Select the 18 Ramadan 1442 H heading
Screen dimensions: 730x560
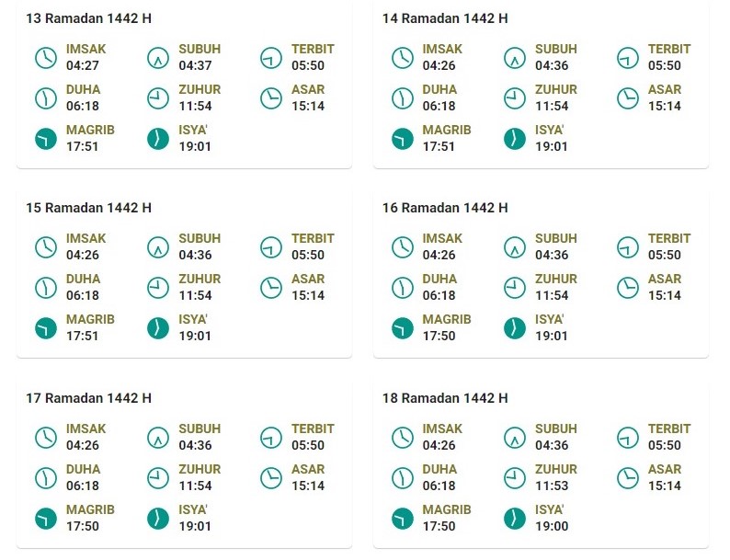445,398
